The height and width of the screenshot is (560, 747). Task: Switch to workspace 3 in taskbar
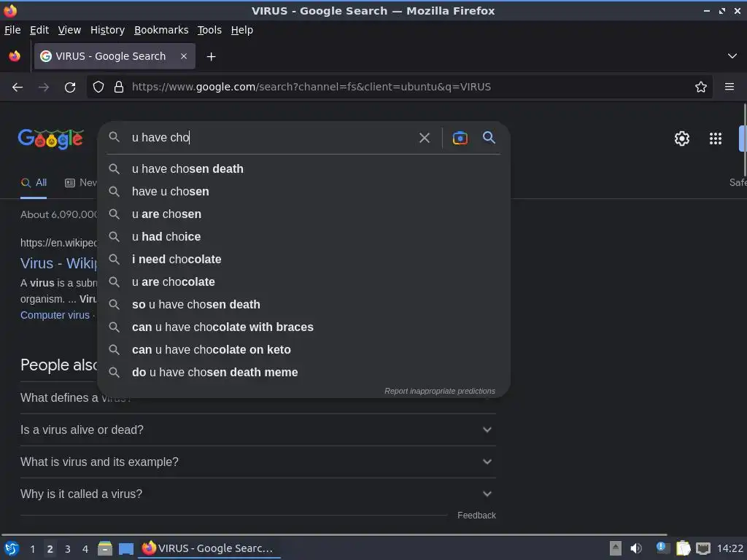pyautogui.click(x=68, y=549)
